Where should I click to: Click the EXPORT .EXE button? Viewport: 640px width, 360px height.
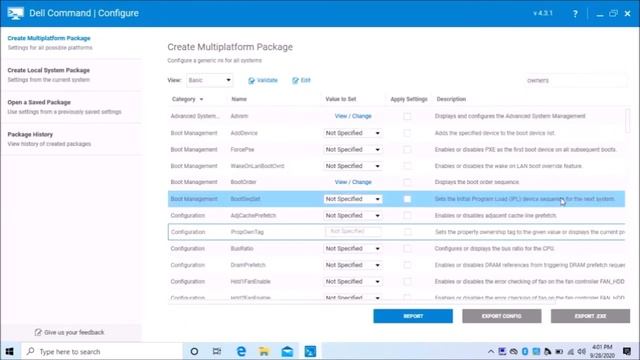tap(590, 316)
